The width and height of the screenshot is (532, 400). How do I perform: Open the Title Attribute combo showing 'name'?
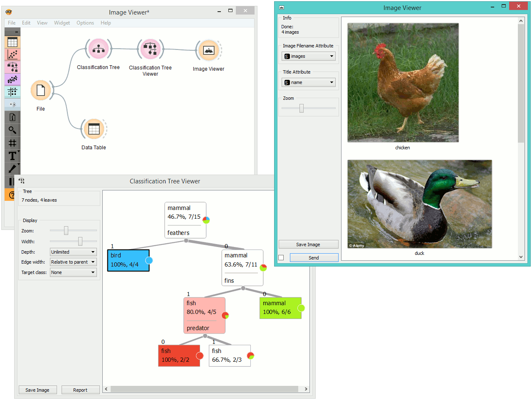point(308,82)
